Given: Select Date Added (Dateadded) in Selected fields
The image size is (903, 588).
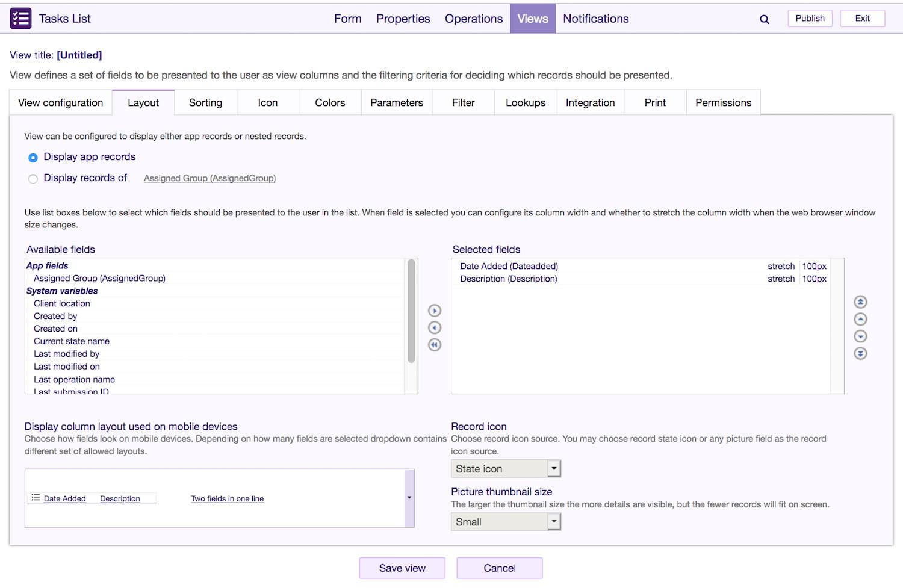Looking at the screenshot, I should click(x=509, y=266).
